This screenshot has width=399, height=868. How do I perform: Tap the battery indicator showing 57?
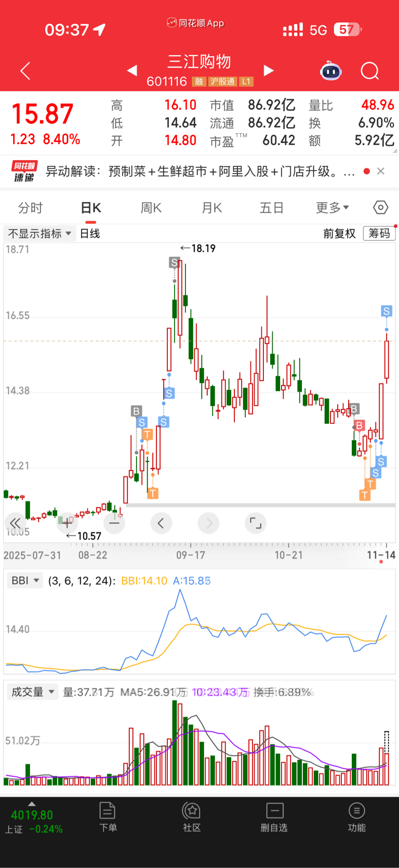(348, 30)
